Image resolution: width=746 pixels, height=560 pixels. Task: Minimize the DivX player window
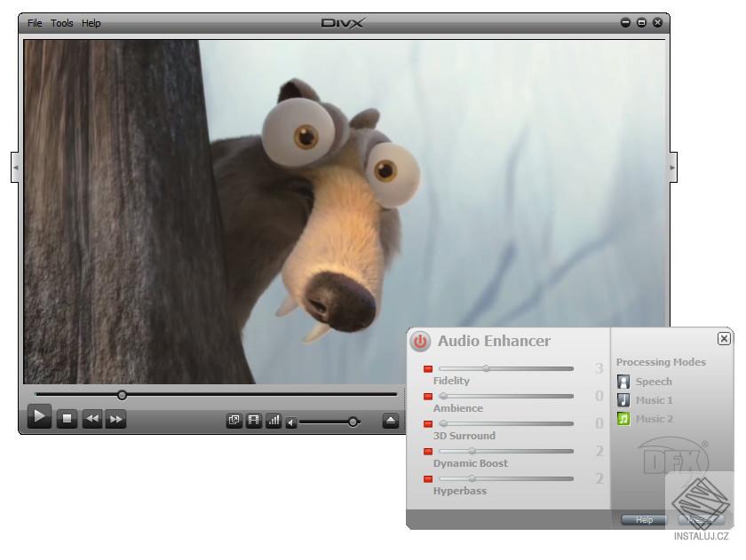(625, 22)
